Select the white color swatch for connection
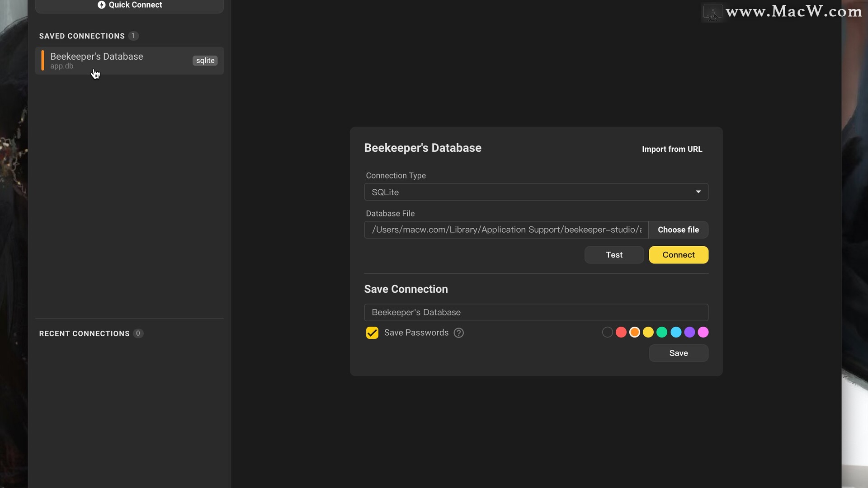Viewport: 868px width, 488px height. tap(607, 333)
